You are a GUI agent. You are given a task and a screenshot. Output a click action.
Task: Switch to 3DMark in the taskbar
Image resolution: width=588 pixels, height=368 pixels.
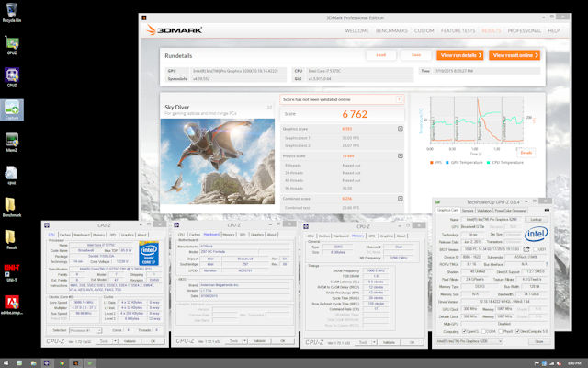[75, 363]
